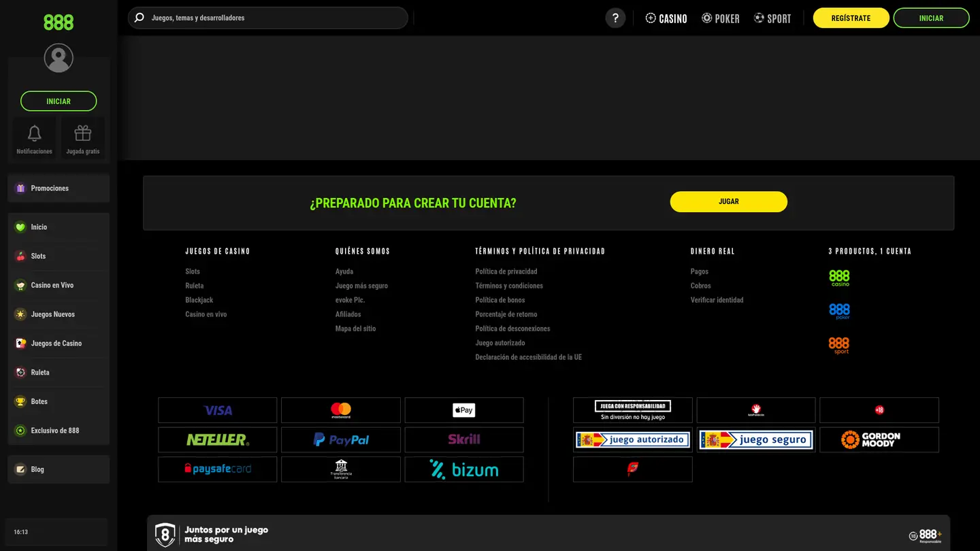The image size is (980, 551).
Task: Go to Inicio in the sidebar
Action: (59, 227)
